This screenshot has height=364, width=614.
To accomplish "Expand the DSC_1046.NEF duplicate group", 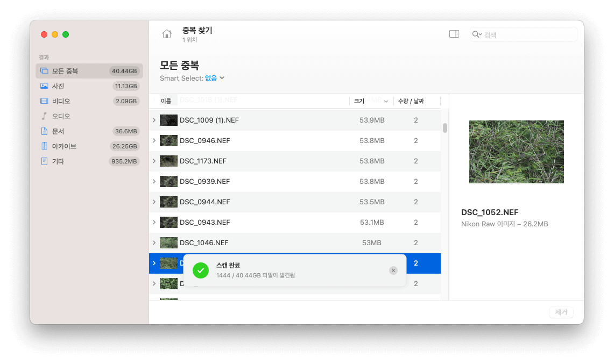I will 154,242.
